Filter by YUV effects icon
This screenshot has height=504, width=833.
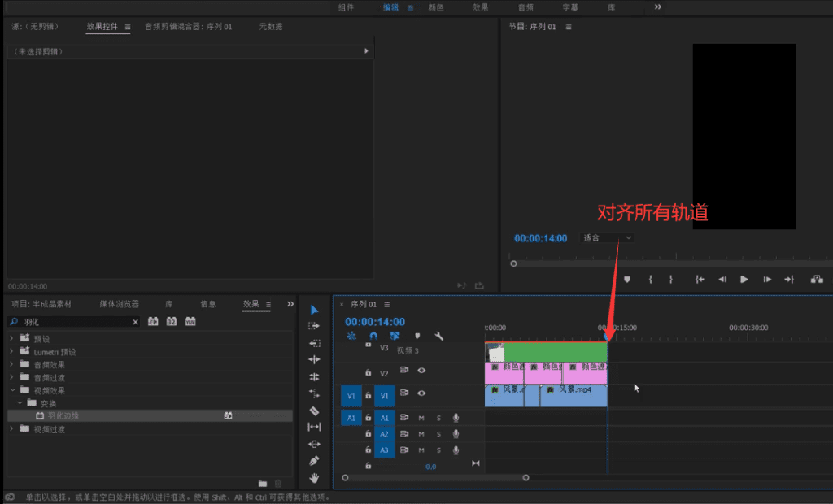[190, 321]
